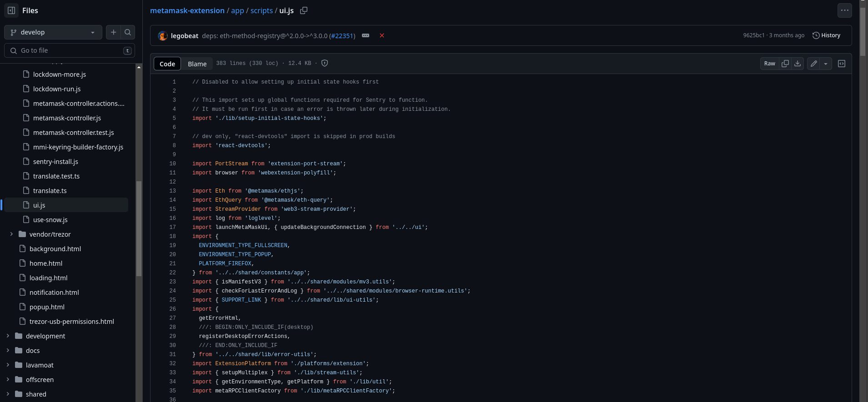View failed checks red X status
Image resolution: width=868 pixels, height=402 pixels.
coord(382,35)
